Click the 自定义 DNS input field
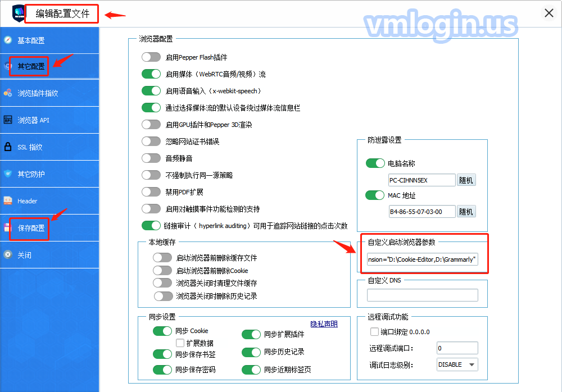The height and width of the screenshot is (392, 562). coord(422,295)
